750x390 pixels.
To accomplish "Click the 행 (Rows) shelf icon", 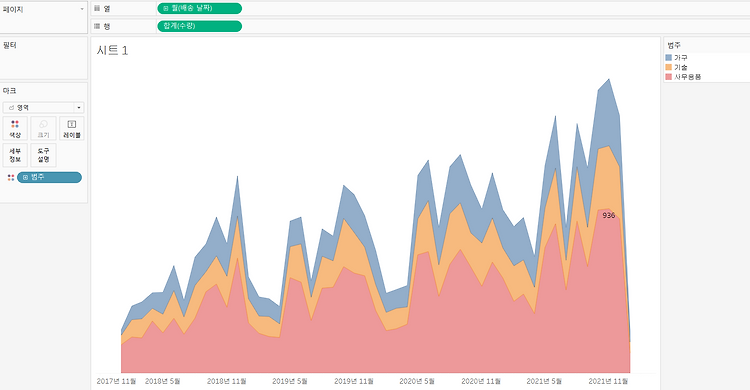I will coord(97,26).
